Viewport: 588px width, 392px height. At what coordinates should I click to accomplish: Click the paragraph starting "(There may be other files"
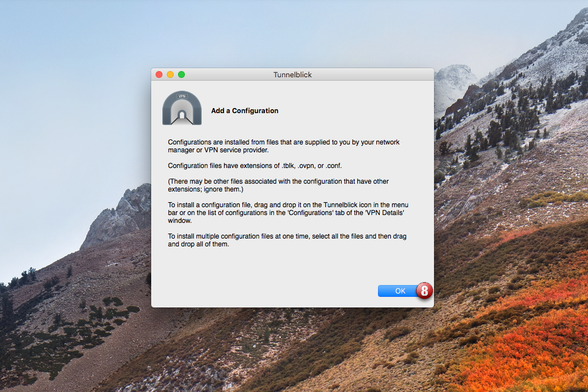[x=278, y=185]
